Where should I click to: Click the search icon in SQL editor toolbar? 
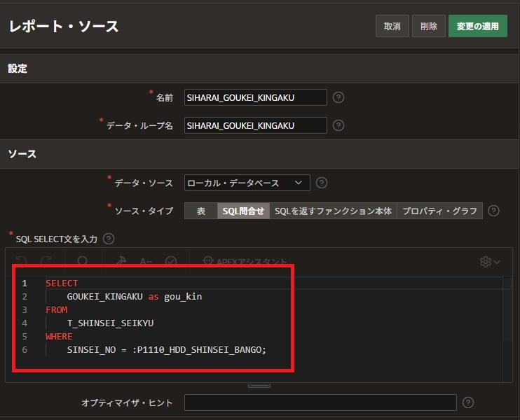click(x=83, y=261)
